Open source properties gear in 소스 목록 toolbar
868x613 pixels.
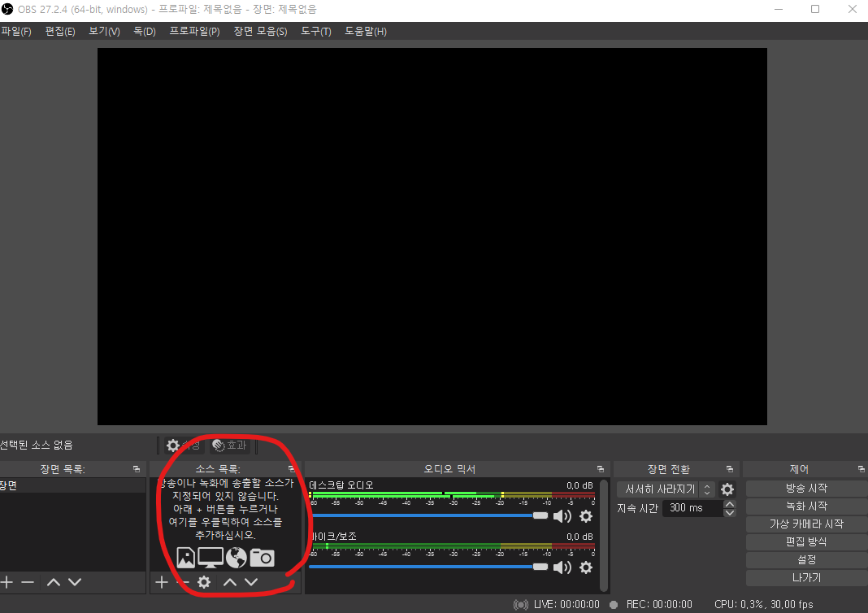coord(204,582)
